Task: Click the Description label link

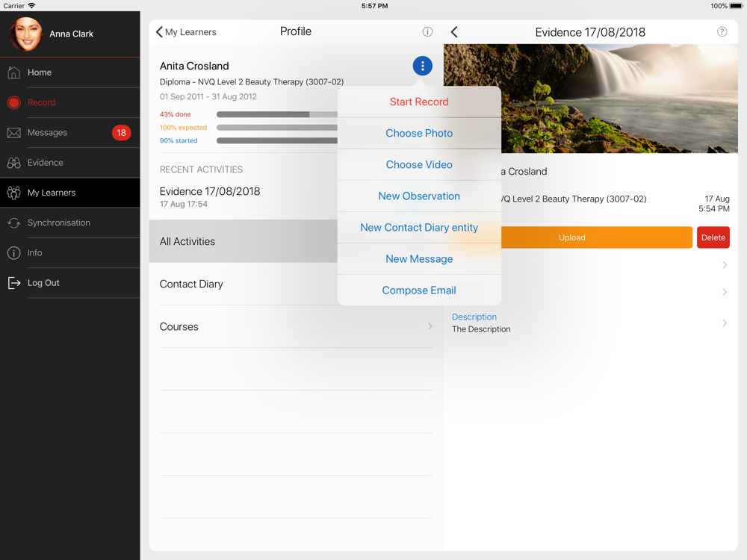Action: tap(474, 317)
